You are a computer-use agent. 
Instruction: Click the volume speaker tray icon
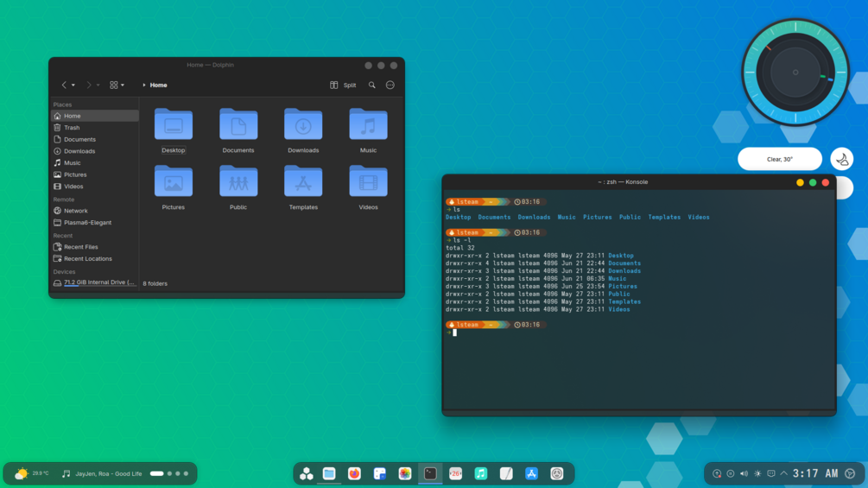point(744,473)
